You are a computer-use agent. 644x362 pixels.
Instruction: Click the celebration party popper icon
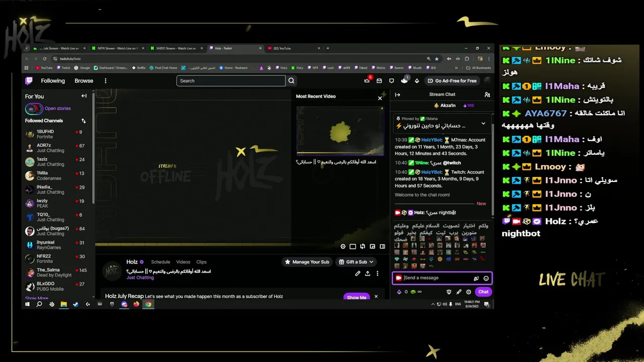point(476,278)
